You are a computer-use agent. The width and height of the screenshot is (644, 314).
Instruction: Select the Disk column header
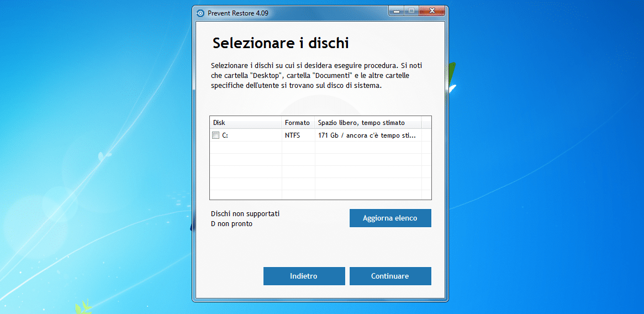coord(246,123)
